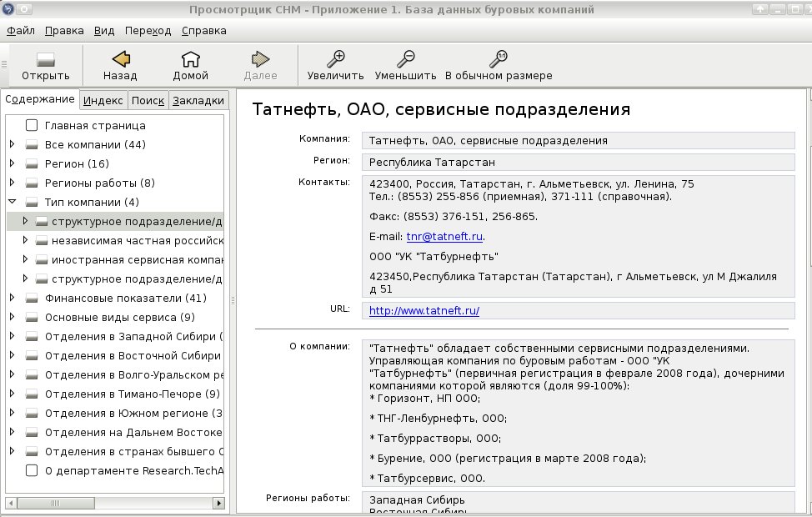Switch to the Индекс tab
Screen dimensions: 812x517
coord(103,101)
